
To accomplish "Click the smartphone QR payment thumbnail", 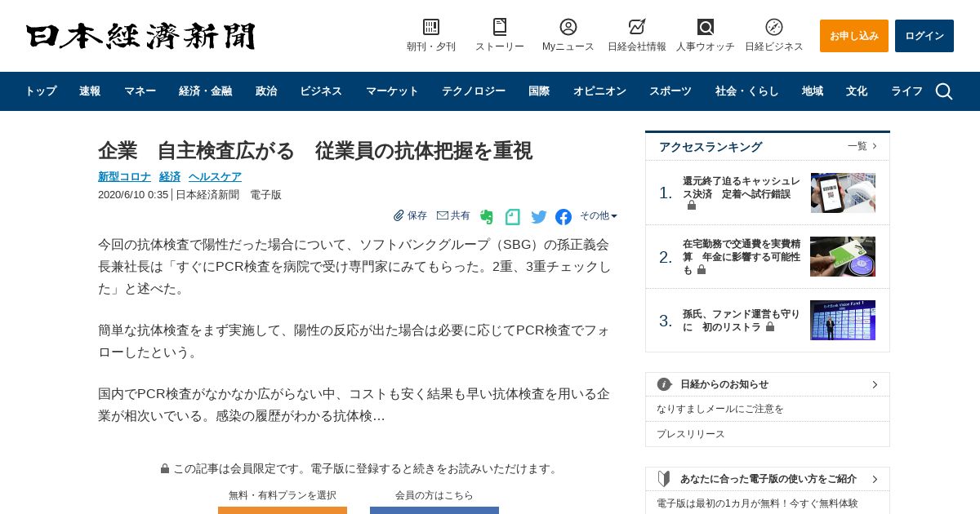I will tap(843, 193).
